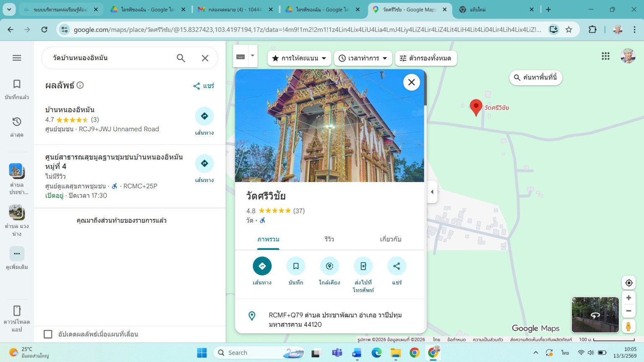644x362 pixels.
Task: Switch to the Overview tab (ภาพรวม)
Action: [x=268, y=240]
